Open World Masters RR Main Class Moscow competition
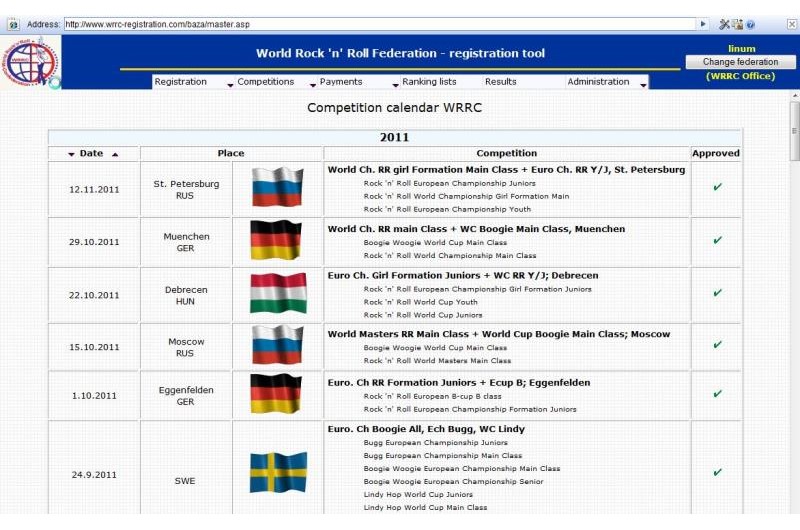Screen dimensions: 800x530 498,334
